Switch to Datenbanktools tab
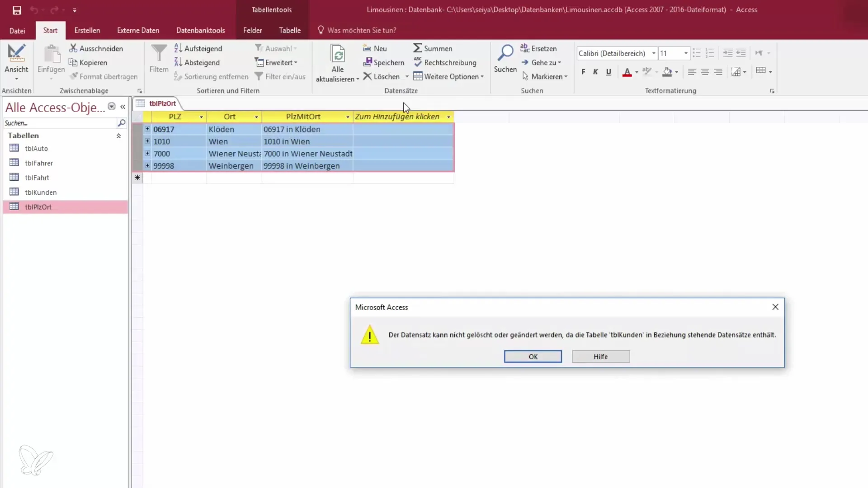This screenshot has width=868, height=488. click(201, 30)
